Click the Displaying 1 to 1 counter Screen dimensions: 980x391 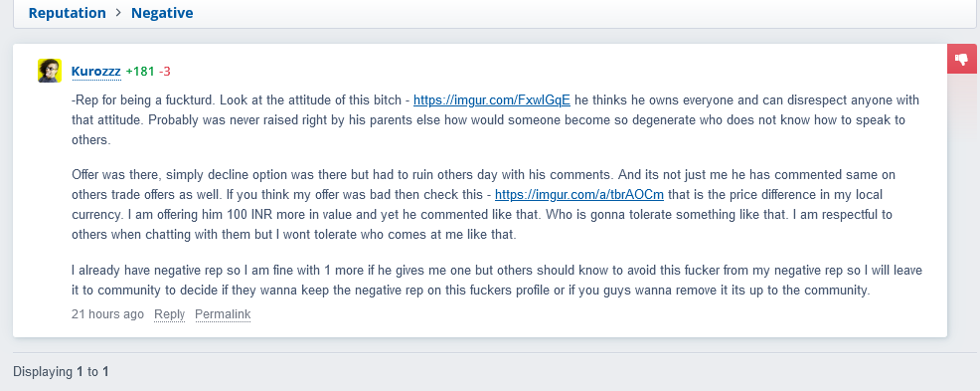coord(62,372)
